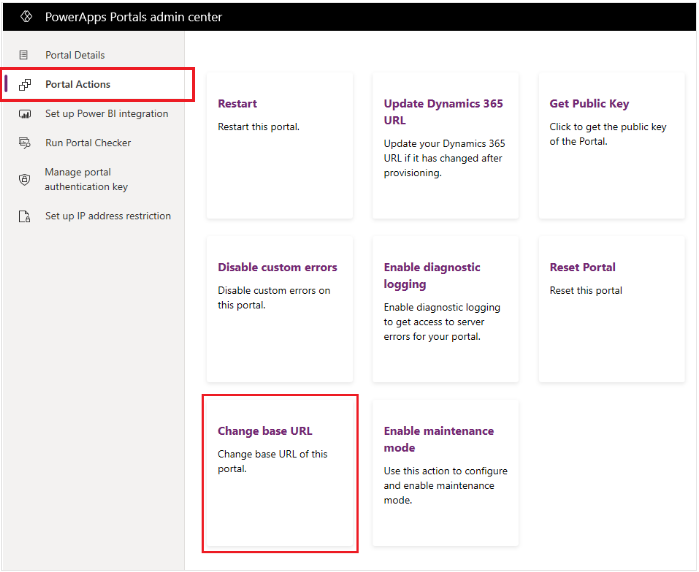Click the Reset Portal heading
699x572 pixels.
pyautogui.click(x=582, y=267)
